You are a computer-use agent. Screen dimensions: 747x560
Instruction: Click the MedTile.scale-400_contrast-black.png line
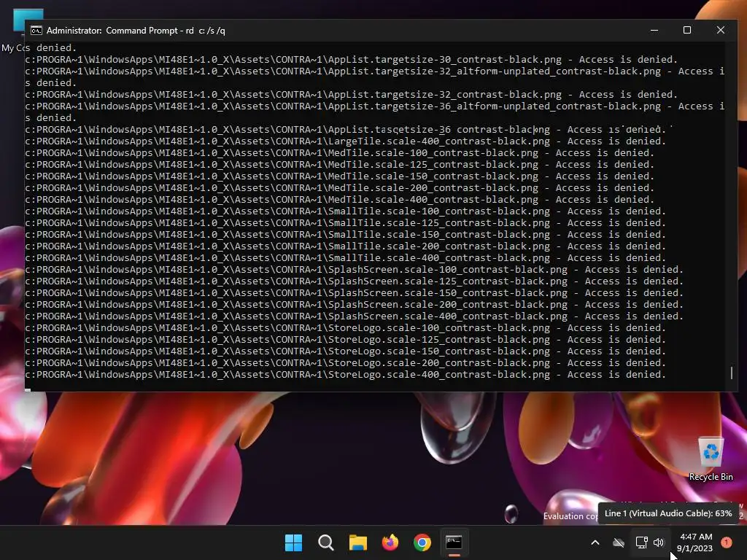coord(340,200)
